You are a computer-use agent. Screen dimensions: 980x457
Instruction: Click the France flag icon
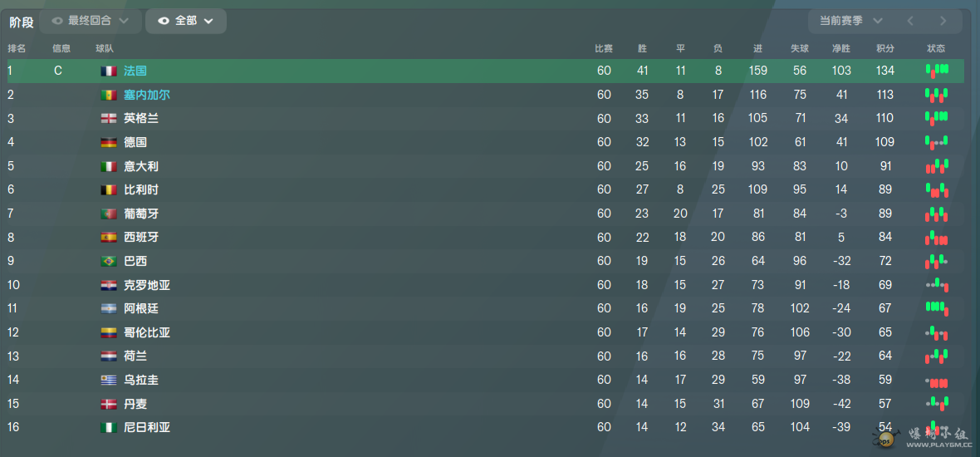(109, 71)
